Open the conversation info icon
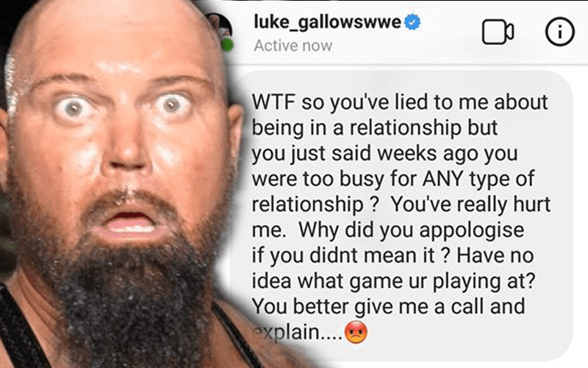Screen dimensions: 588x368 click(x=559, y=32)
